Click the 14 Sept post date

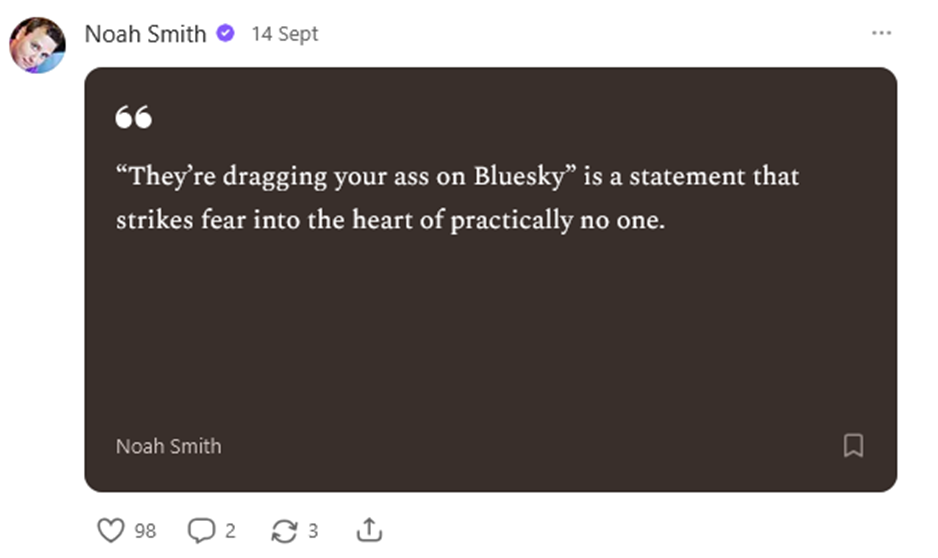284,33
